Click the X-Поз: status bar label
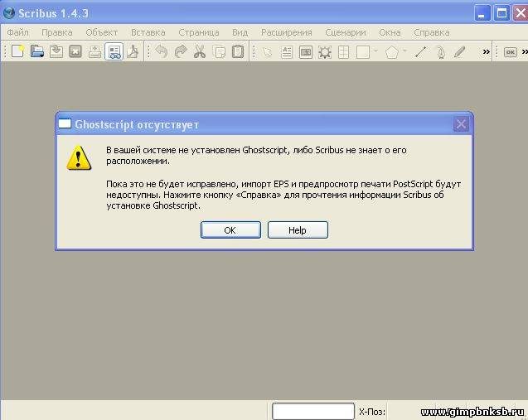528x420 pixels. pyautogui.click(x=371, y=412)
